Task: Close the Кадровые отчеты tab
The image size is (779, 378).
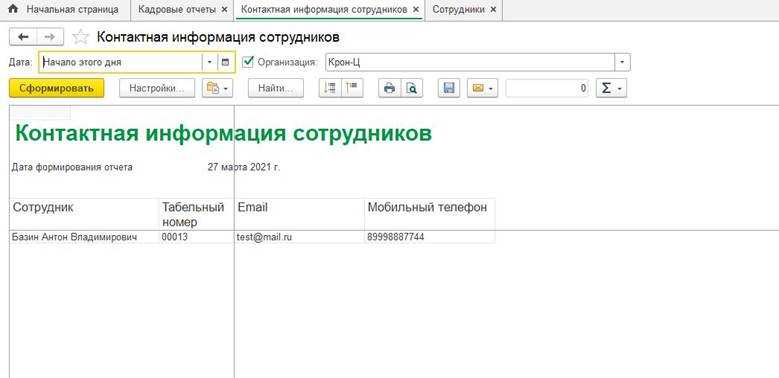Action: point(224,9)
